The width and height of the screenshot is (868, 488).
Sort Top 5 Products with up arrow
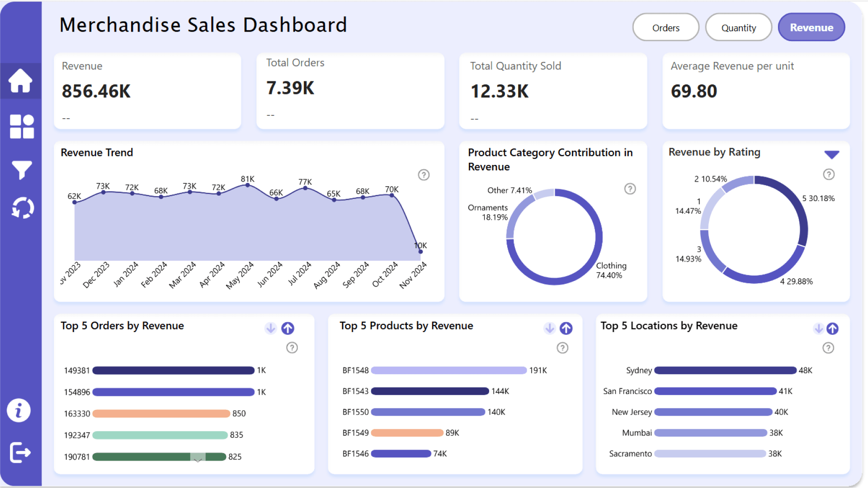pyautogui.click(x=566, y=328)
